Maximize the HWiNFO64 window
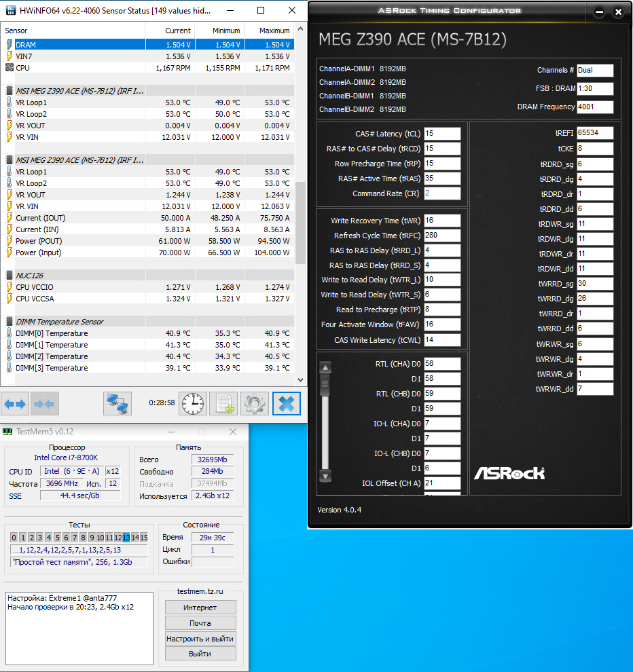This screenshot has height=672, width=633. click(261, 10)
